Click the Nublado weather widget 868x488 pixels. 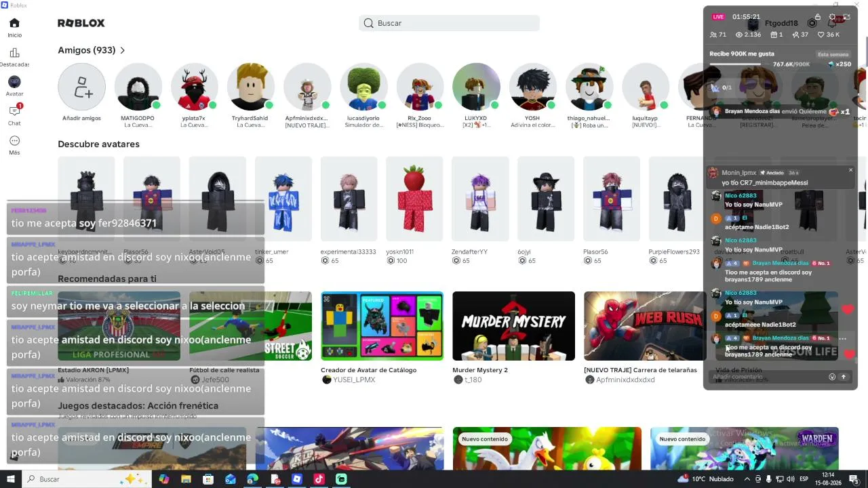pyautogui.click(x=706, y=479)
